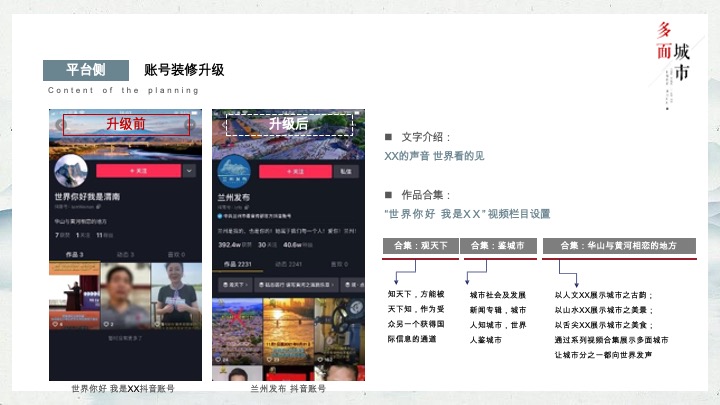The image size is (720, 405).
Task: Switch to the 动态 3 tab
Action: 125,254
